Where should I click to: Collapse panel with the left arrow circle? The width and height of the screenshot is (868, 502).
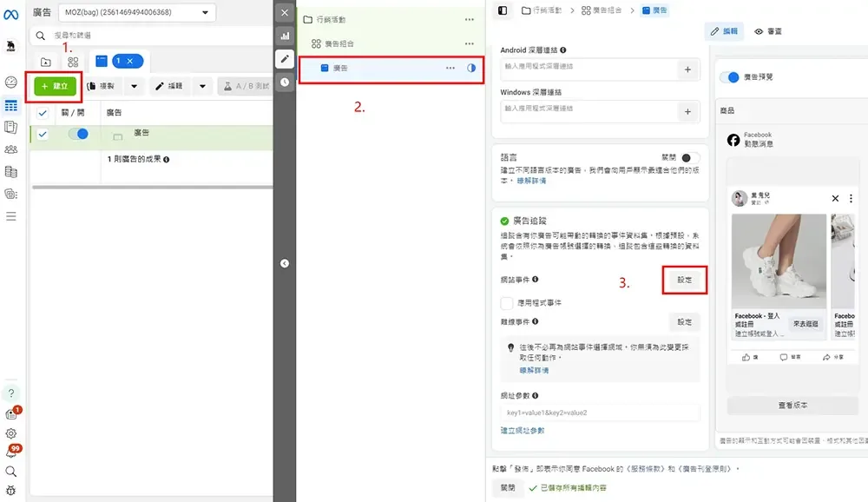tap(285, 263)
